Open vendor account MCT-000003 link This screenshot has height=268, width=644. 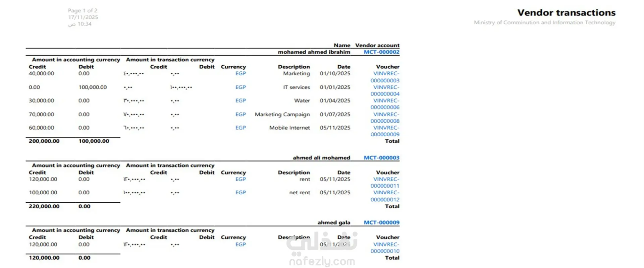click(x=381, y=157)
